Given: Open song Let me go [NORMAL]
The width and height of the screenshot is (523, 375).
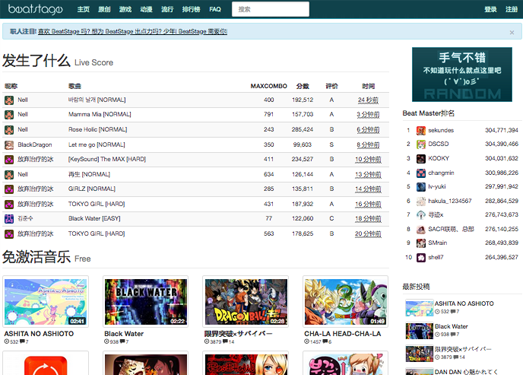Looking at the screenshot, I should click(97, 145).
